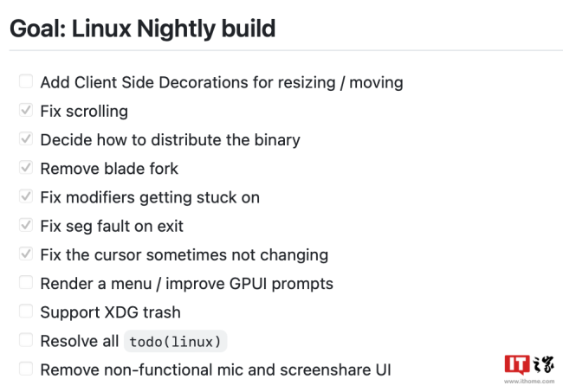The height and width of the screenshot is (392, 563).
Task: Uncheck Fix the cursor sometimes not changing
Action: pyautogui.click(x=25, y=254)
